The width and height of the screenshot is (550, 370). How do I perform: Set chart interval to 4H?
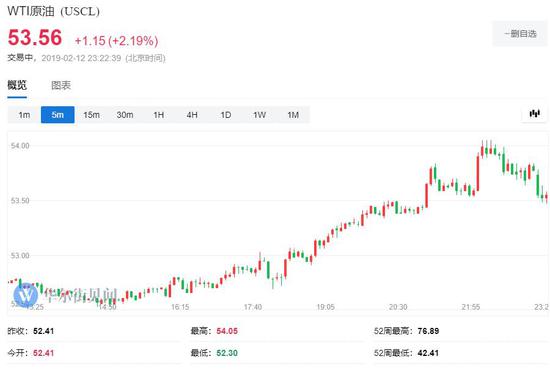pos(192,115)
